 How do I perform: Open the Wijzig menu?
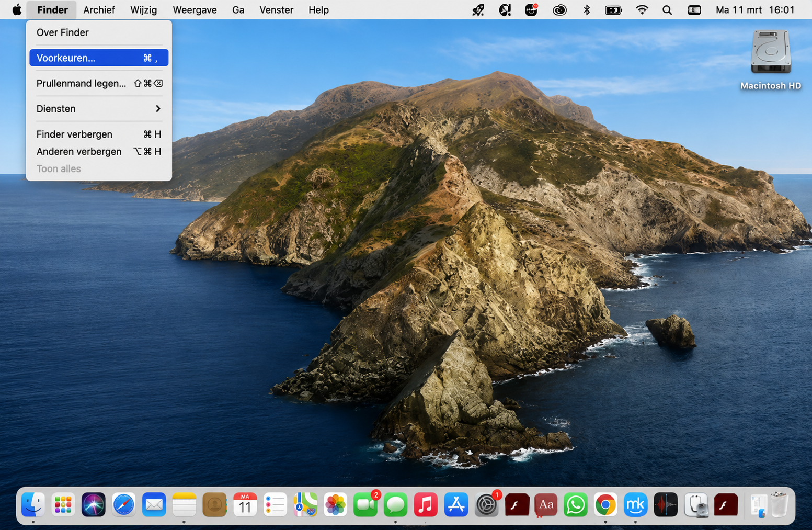pyautogui.click(x=144, y=10)
